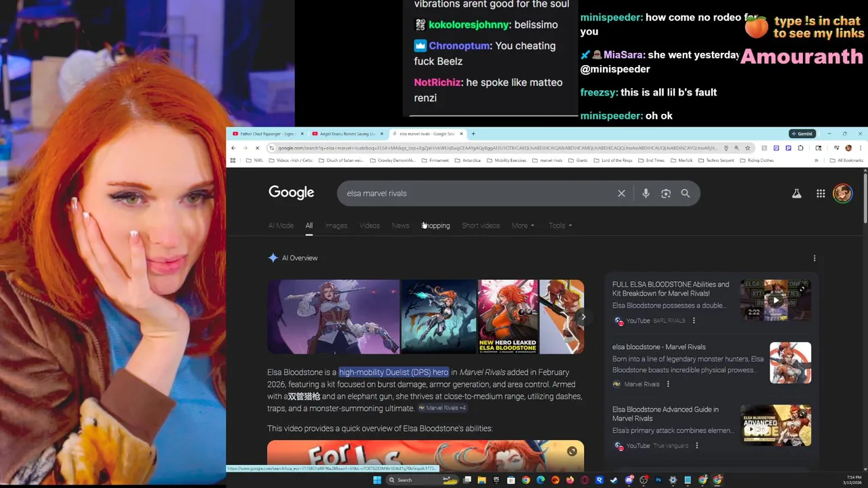Bookmark this page with the star
The image size is (868, 488).
(x=747, y=148)
